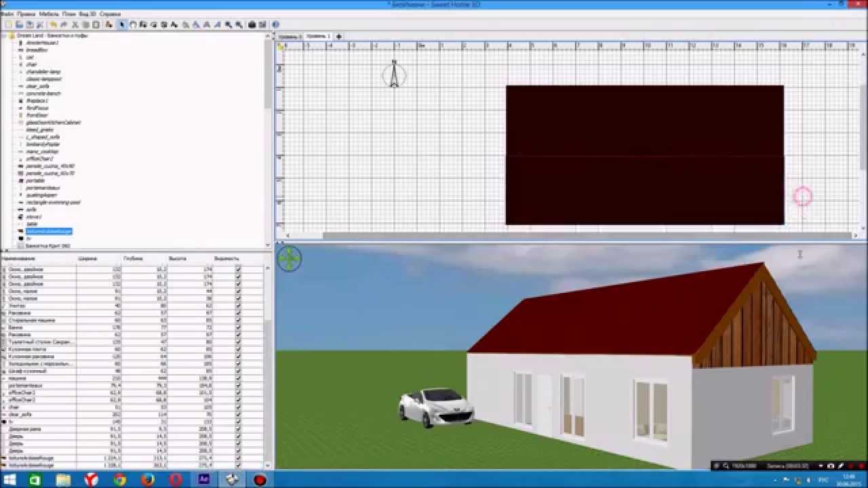868x488 pixels.
Task: Switch to the Уровень 0 tab
Action: tap(290, 37)
